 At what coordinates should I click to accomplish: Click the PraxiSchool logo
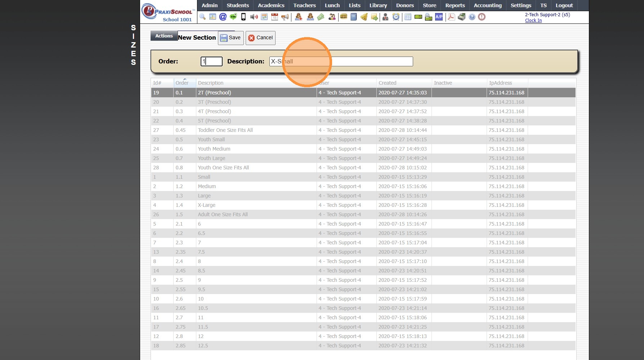point(169,11)
